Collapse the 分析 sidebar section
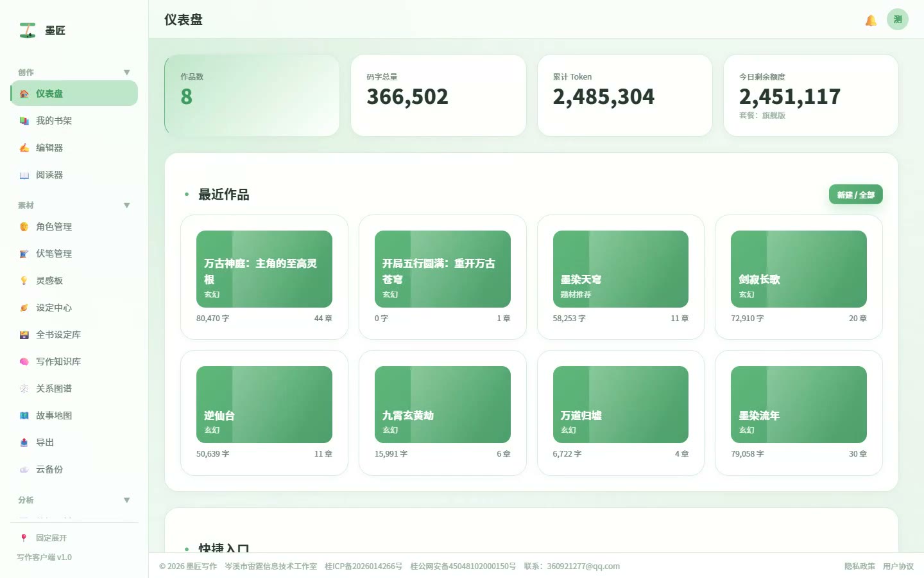This screenshot has width=924, height=578. tap(126, 500)
